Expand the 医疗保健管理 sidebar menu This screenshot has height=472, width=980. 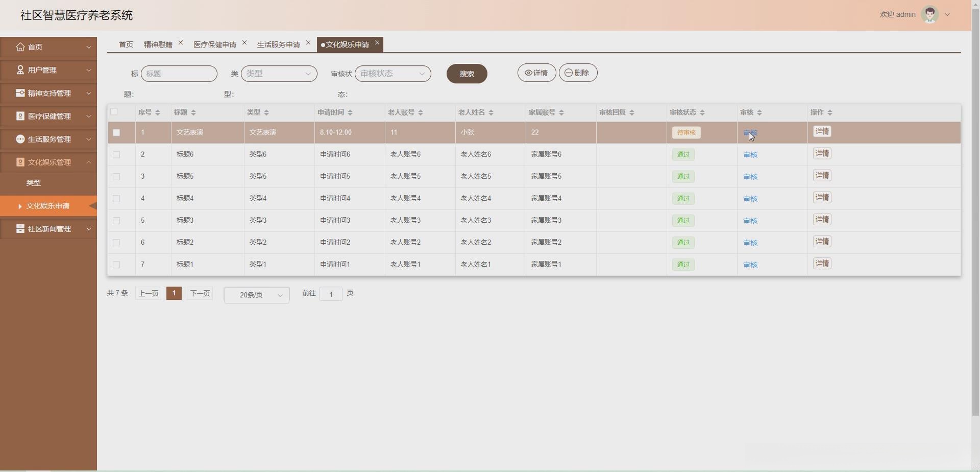89,116
